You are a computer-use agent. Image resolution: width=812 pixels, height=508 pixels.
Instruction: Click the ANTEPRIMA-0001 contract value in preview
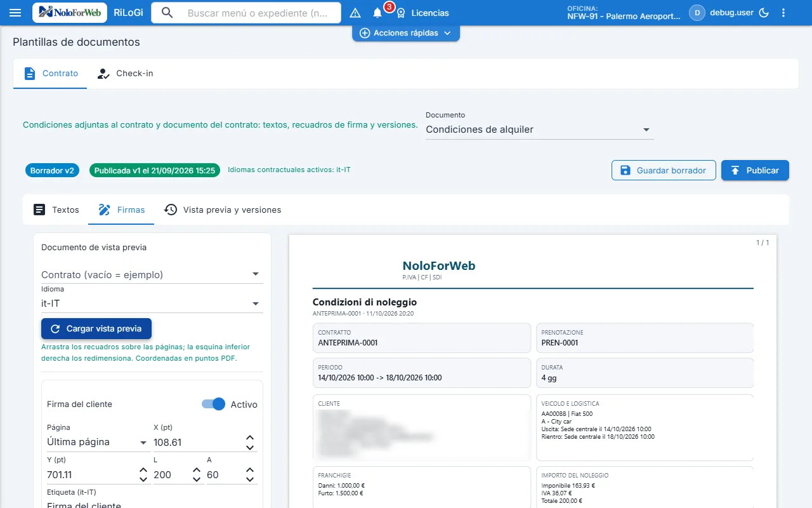pos(348,343)
